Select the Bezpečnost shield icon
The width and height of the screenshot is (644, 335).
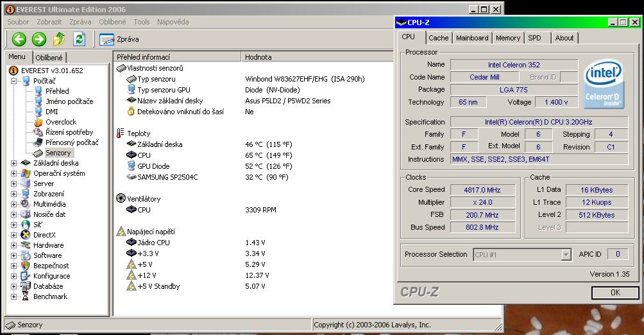pyautogui.click(x=26, y=266)
